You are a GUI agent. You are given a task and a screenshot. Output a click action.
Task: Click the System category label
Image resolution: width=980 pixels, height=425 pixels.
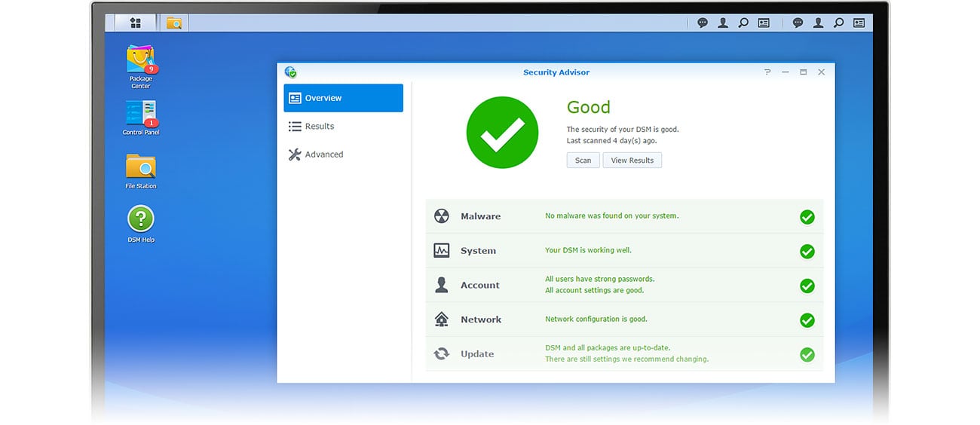pos(479,251)
